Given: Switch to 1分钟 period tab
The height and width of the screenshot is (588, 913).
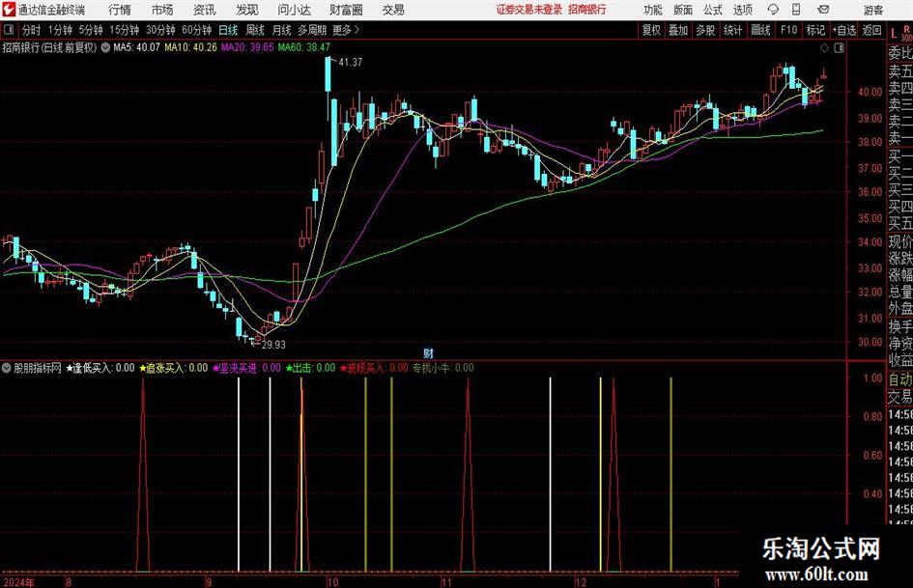Looking at the screenshot, I should tap(60, 30).
